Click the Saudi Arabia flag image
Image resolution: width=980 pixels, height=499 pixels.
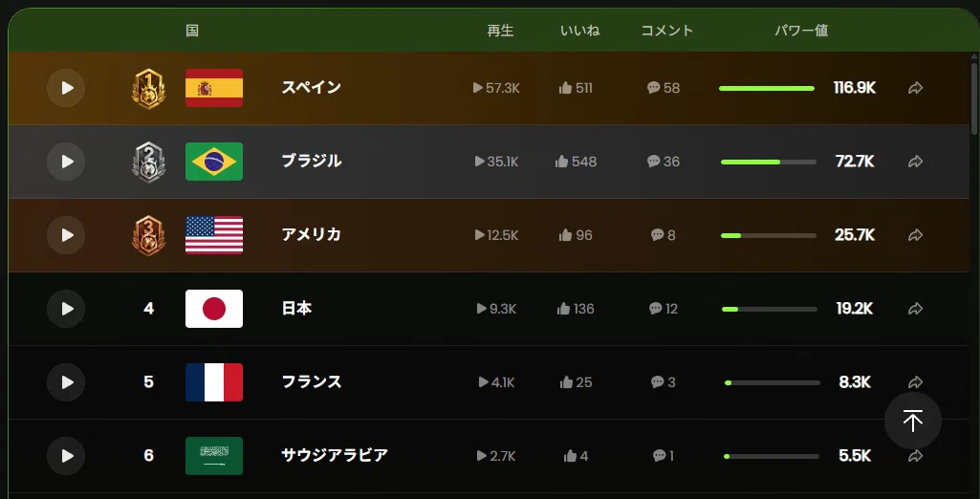click(214, 456)
